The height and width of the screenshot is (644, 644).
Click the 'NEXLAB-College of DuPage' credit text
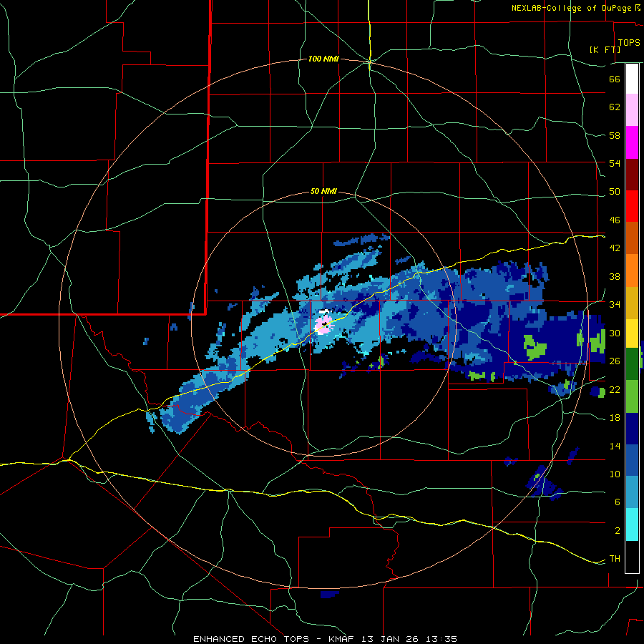(x=572, y=8)
